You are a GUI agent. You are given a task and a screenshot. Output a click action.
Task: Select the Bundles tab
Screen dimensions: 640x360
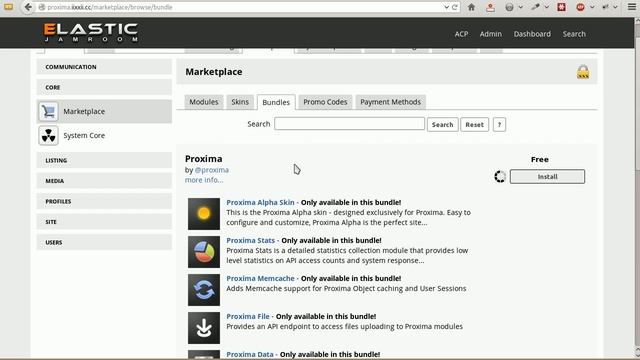pyautogui.click(x=276, y=102)
